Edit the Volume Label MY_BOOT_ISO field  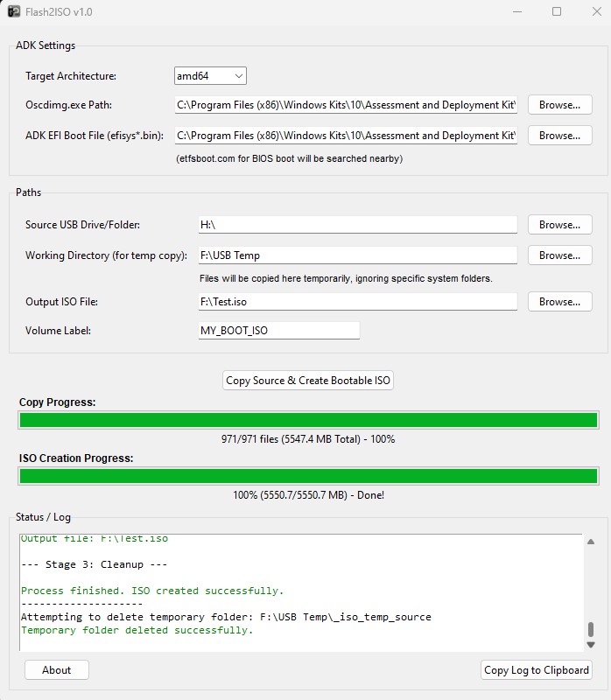tap(278, 331)
